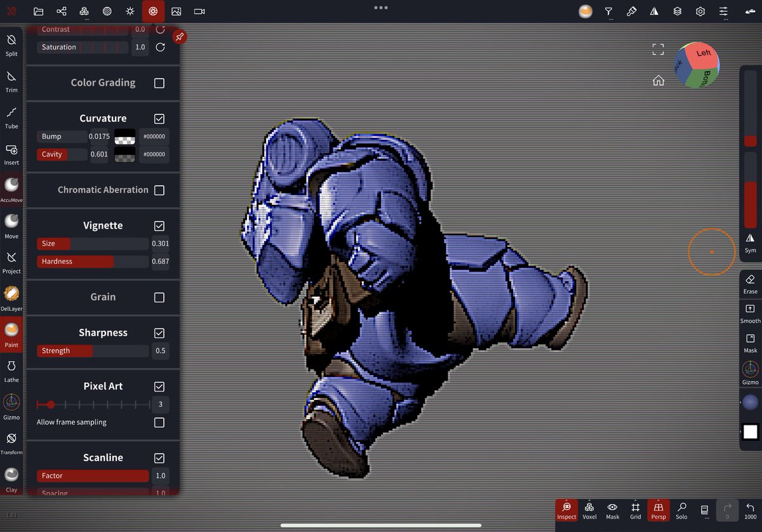Select the DelLayer tool

[11, 298]
